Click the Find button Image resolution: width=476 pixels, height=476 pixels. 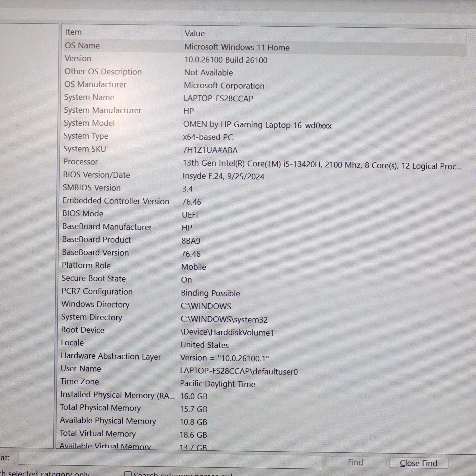pyautogui.click(x=355, y=462)
